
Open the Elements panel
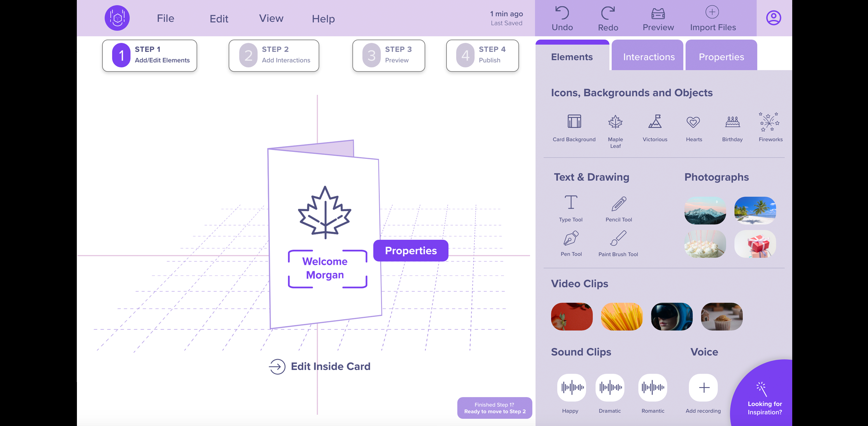pos(572,56)
